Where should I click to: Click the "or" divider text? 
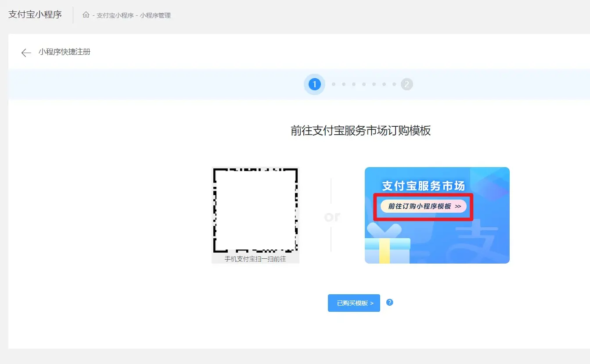coord(332,217)
